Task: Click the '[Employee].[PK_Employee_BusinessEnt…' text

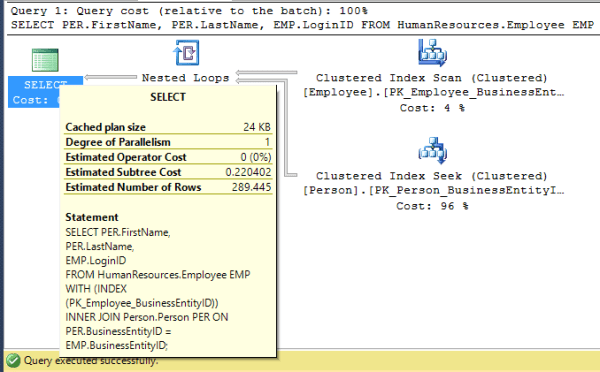Action: coord(434,92)
